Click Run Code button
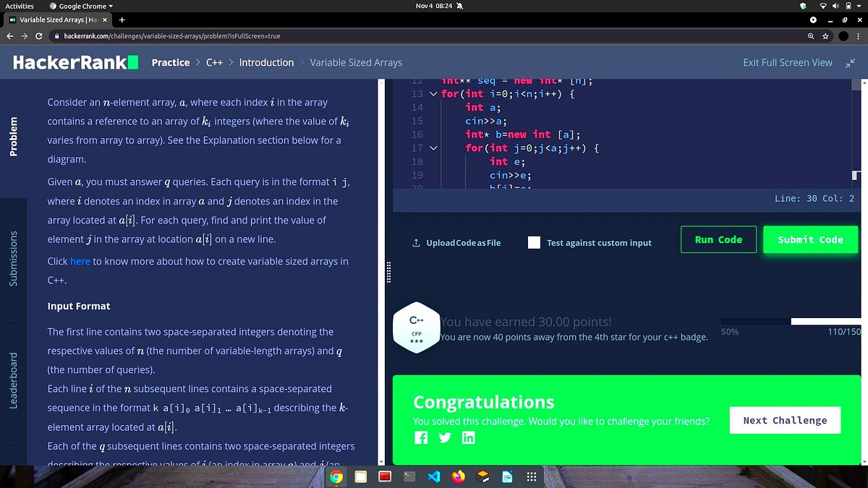Image resolution: width=868 pixels, height=488 pixels. click(x=718, y=239)
